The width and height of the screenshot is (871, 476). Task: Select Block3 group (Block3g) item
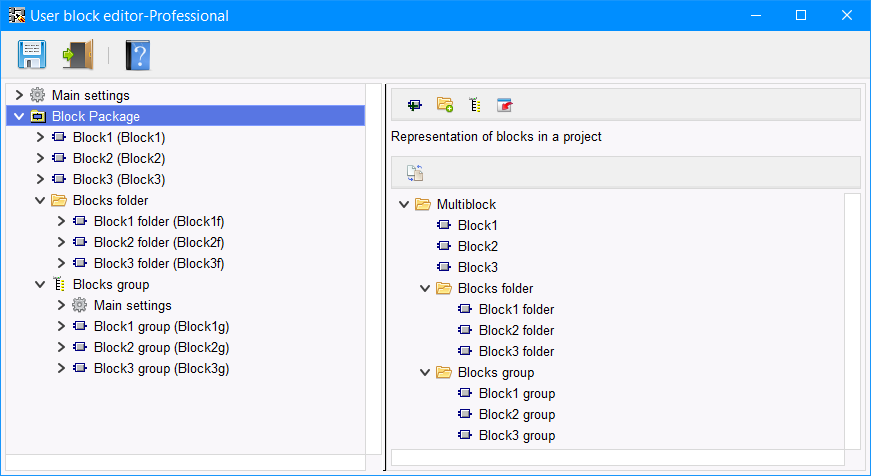pos(161,368)
